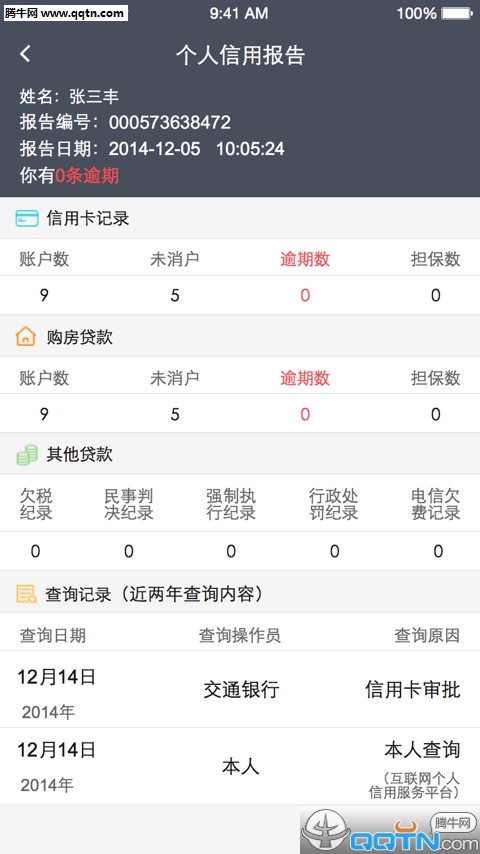The width and height of the screenshot is (480, 854).
Task: Click the 个人信用报告 page title
Action: click(240, 55)
